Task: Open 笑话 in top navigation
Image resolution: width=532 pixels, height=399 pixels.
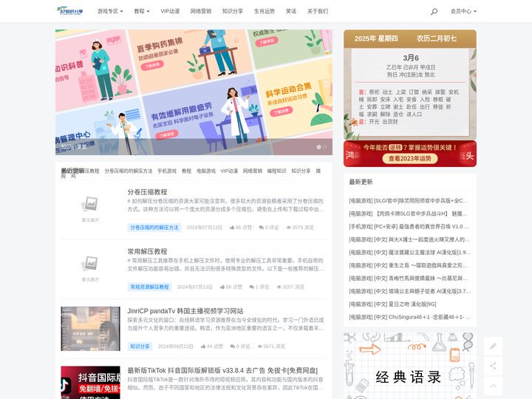Action: (291, 11)
